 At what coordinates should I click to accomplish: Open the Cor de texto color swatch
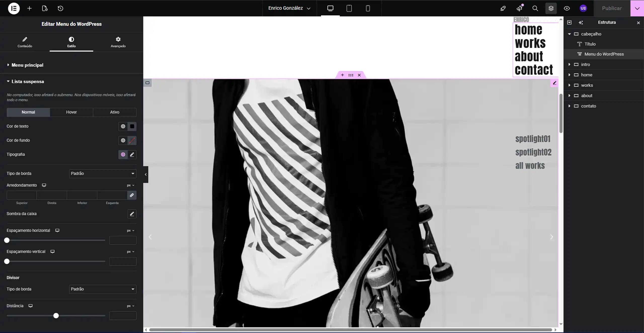[x=132, y=126]
